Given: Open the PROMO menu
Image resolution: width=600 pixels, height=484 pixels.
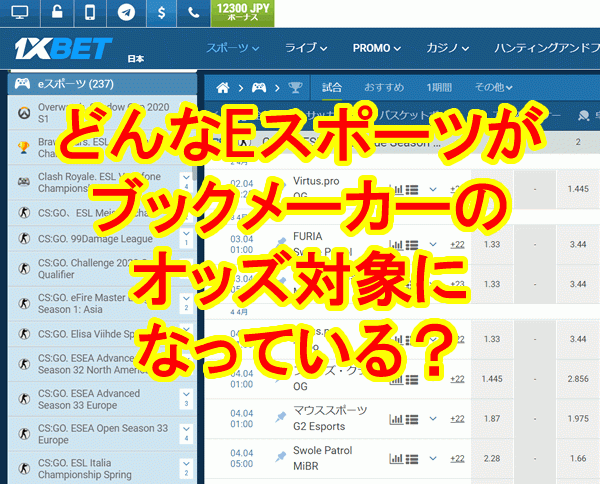Looking at the screenshot, I should 377,48.
